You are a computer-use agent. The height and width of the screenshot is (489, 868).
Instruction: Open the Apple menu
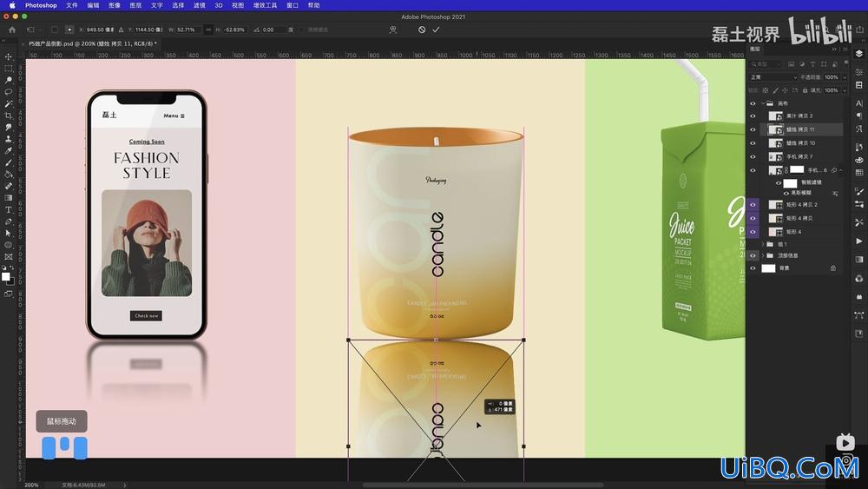(x=11, y=5)
